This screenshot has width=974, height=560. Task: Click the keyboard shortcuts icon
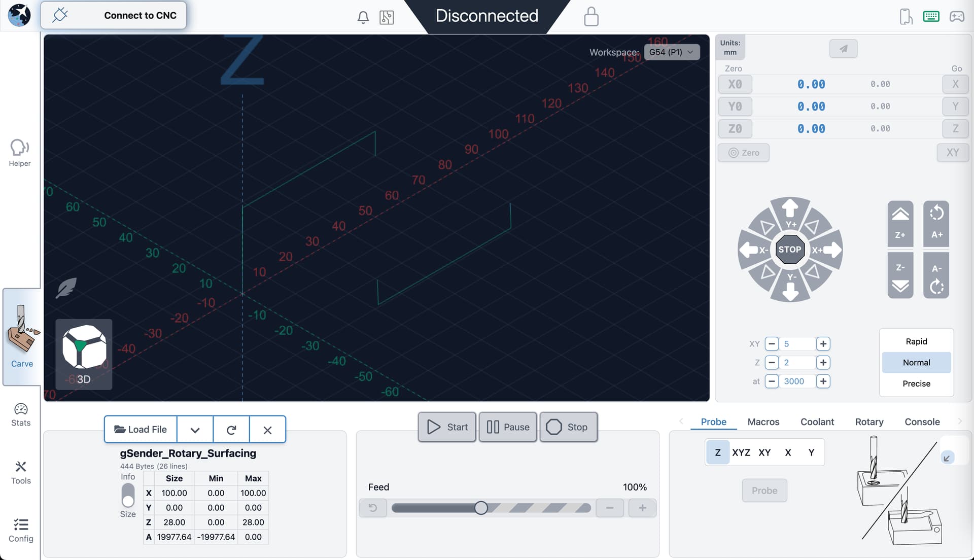click(931, 17)
